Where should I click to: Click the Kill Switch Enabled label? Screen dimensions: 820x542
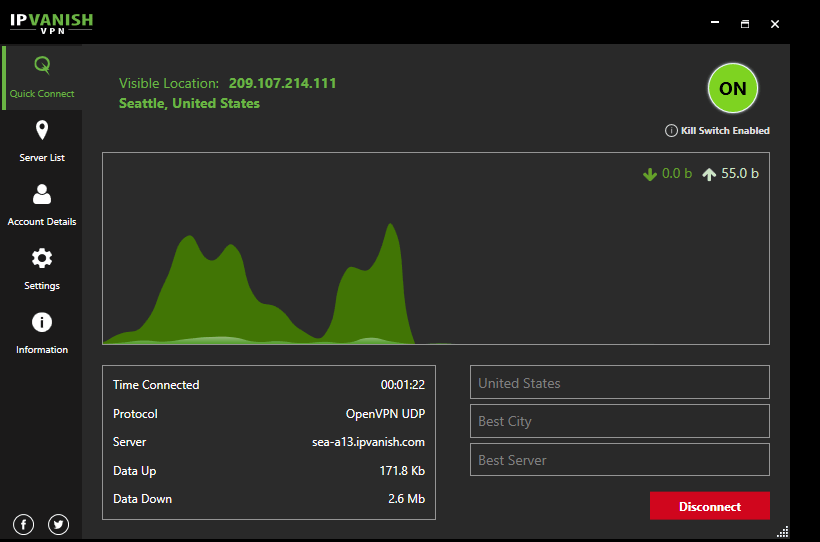coord(725,130)
